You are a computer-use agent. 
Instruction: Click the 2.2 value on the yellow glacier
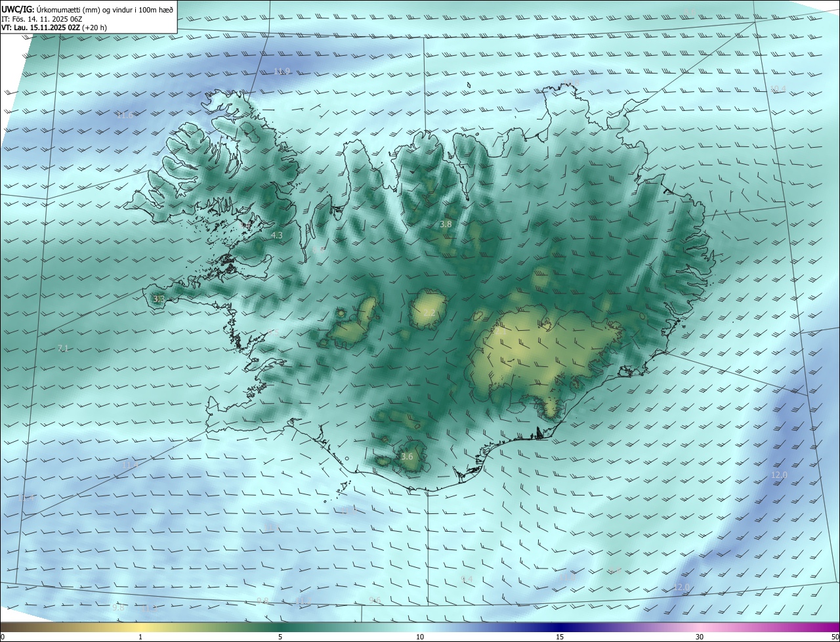pyautogui.click(x=429, y=313)
